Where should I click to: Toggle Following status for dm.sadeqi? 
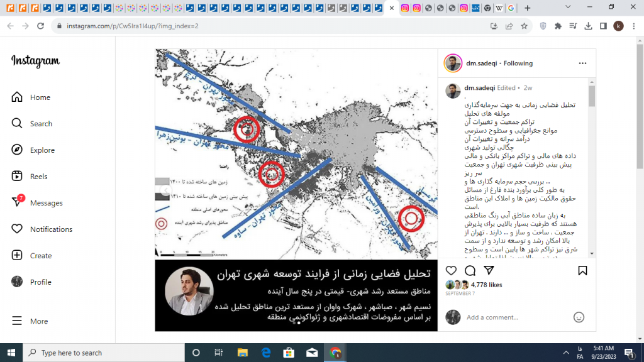tap(518, 63)
